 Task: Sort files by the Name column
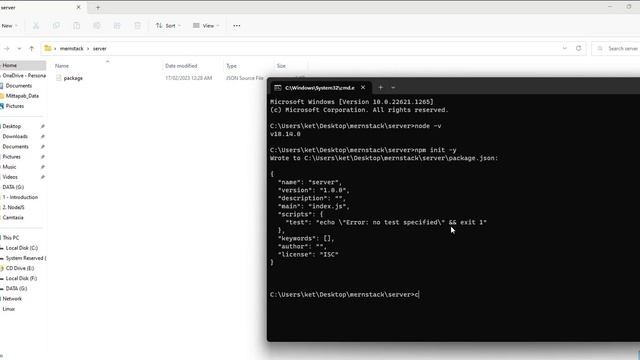coord(62,66)
